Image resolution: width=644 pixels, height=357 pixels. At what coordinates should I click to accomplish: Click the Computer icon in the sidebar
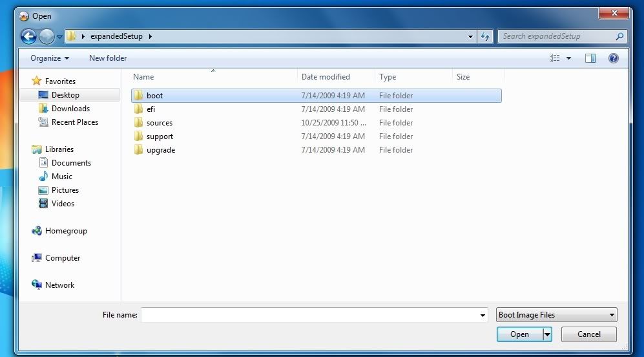[x=37, y=258]
